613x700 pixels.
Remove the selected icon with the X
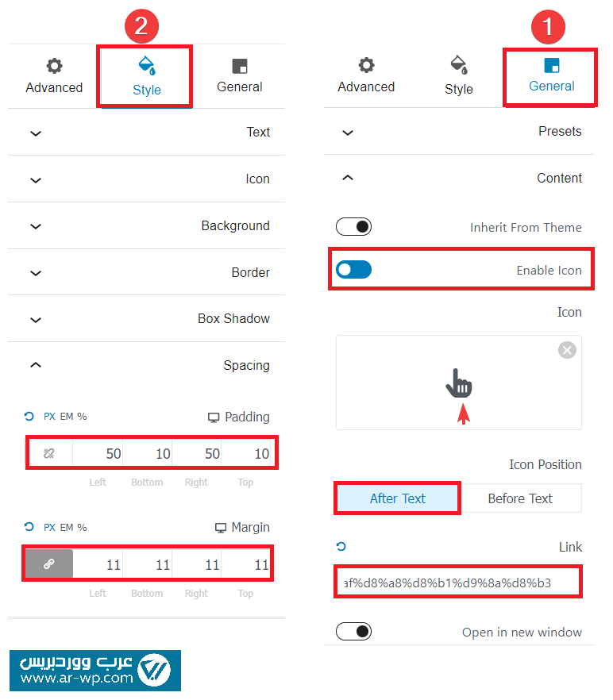(x=566, y=350)
